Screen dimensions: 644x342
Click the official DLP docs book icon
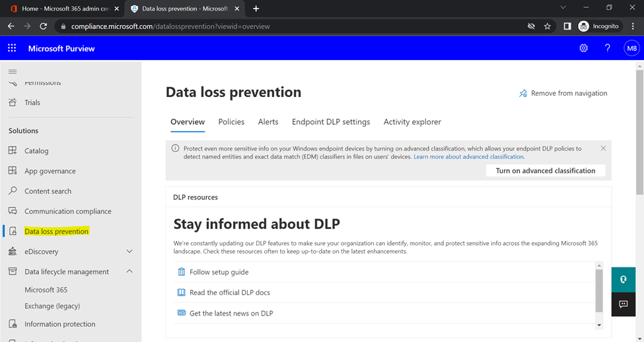pyautogui.click(x=181, y=292)
